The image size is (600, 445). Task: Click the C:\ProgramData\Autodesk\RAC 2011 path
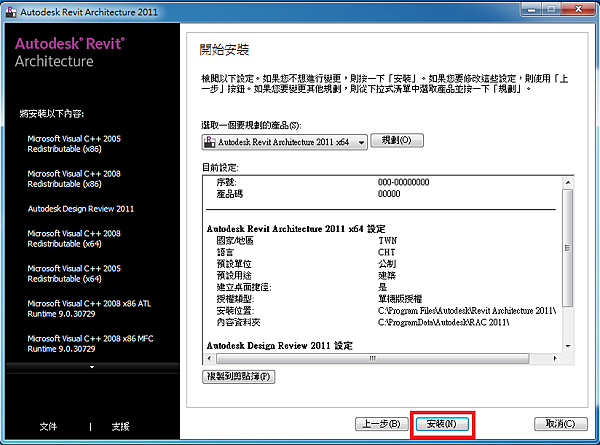click(x=443, y=323)
